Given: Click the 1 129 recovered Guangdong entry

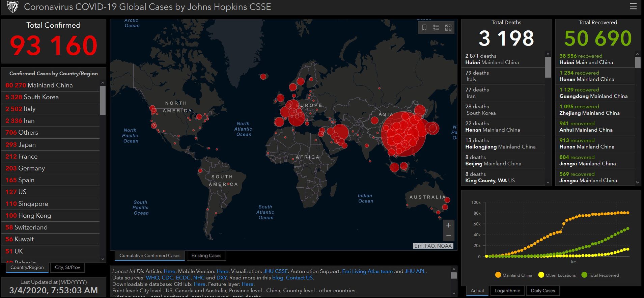Looking at the screenshot, I should click(x=595, y=93).
